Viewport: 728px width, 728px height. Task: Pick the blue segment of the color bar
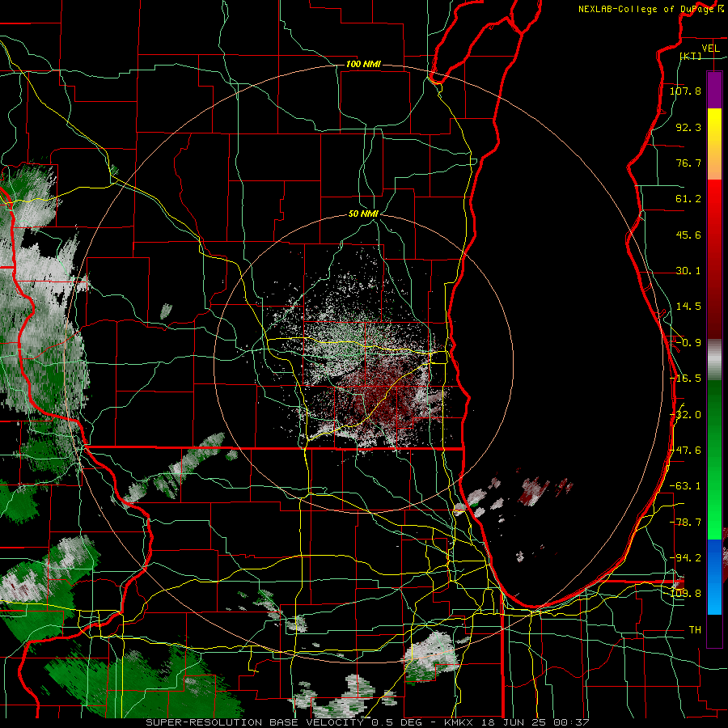pos(714,577)
